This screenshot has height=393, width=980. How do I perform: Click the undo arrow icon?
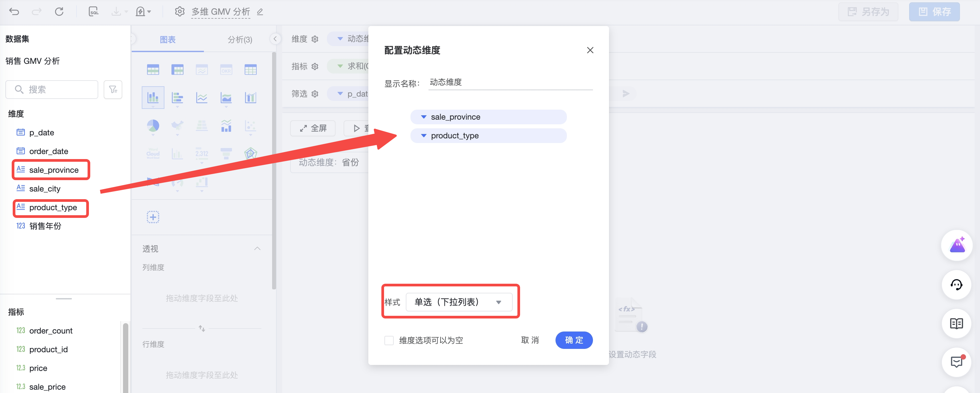click(14, 11)
